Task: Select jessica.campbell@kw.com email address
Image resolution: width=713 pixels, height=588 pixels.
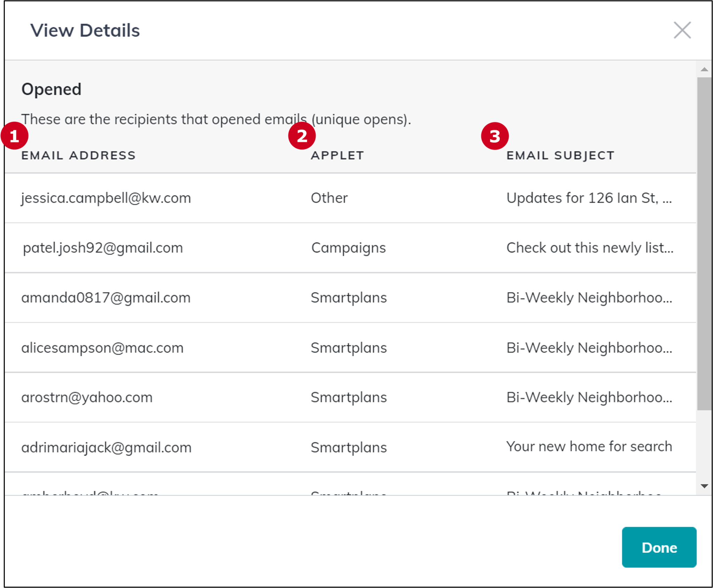Action: tap(106, 198)
